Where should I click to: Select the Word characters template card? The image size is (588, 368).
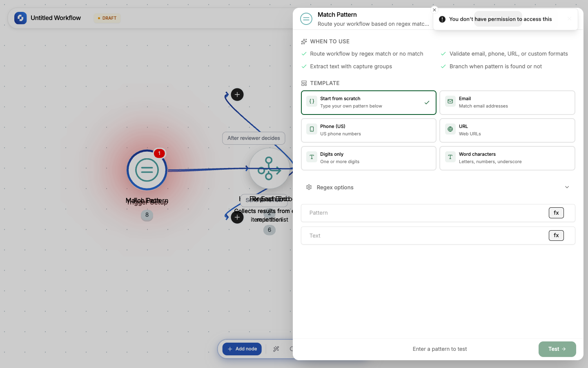[x=507, y=158]
